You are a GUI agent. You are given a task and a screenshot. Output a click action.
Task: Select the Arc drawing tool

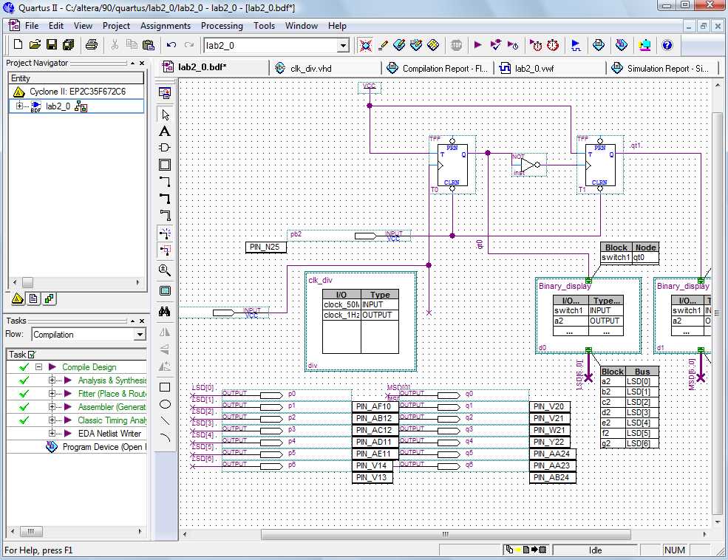coord(165,437)
